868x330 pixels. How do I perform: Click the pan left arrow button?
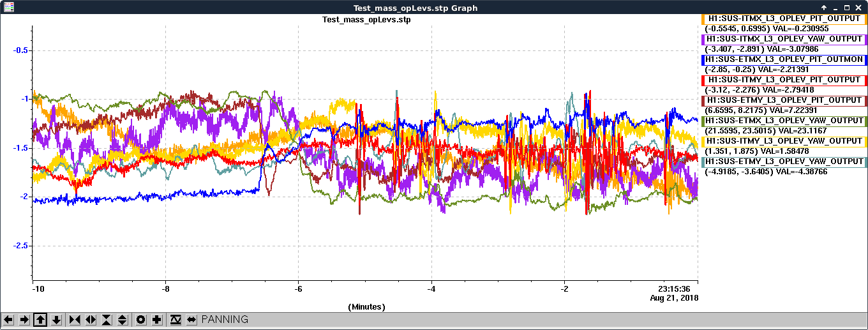[9, 319]
